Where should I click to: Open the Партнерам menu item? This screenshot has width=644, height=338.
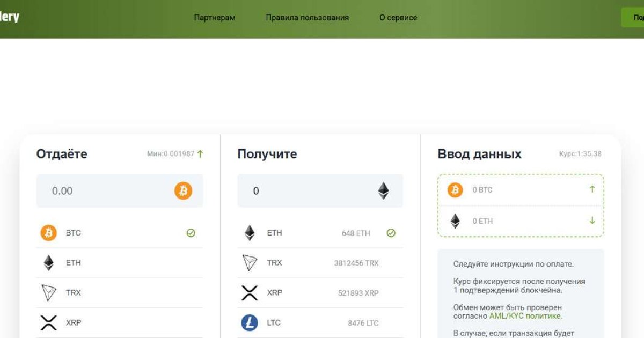click(x=215, y=18)
